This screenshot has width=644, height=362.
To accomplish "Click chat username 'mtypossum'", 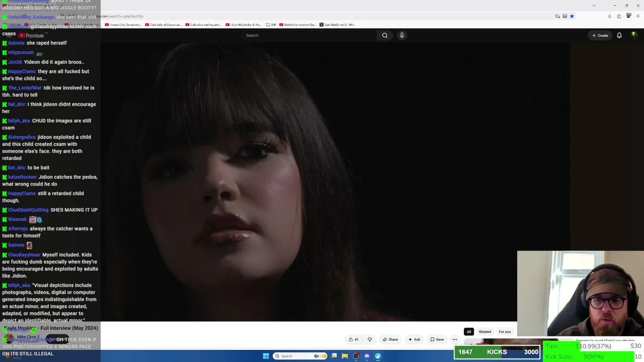I will (x=21, y=53).
